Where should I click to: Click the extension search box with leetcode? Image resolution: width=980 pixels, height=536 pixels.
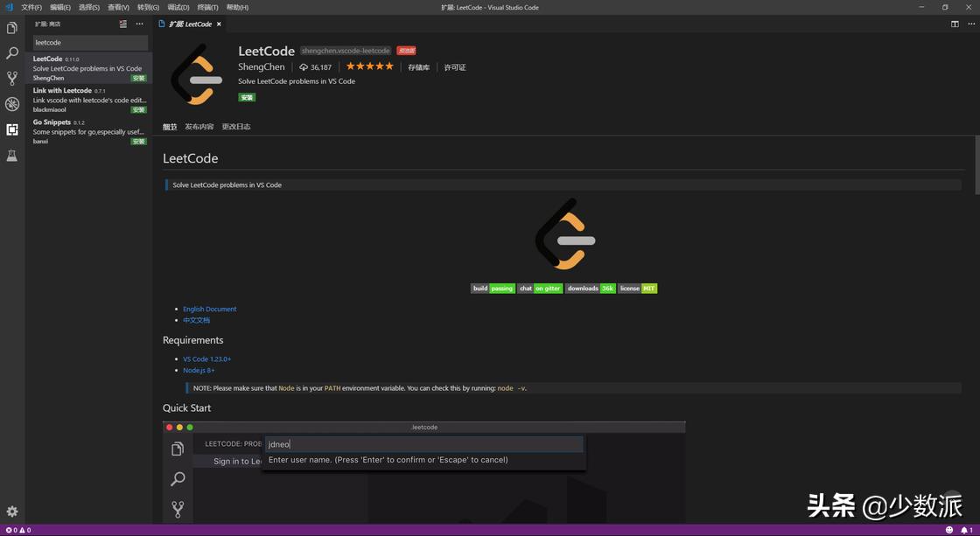click(x=90, y=42)
